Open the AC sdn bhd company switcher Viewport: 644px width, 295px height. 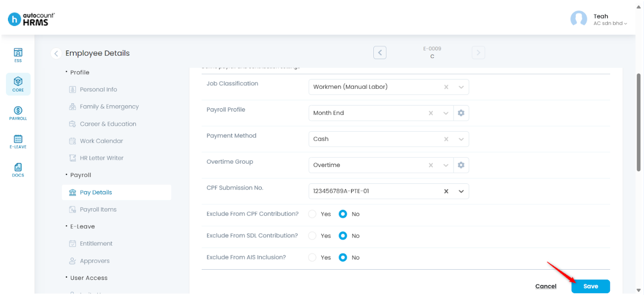[x=610, y=23]
